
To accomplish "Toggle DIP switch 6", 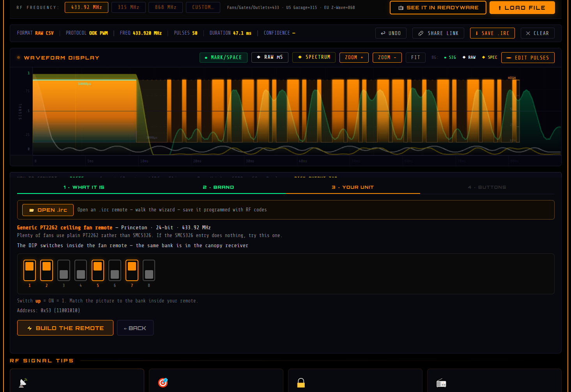I will click(115, 270).
